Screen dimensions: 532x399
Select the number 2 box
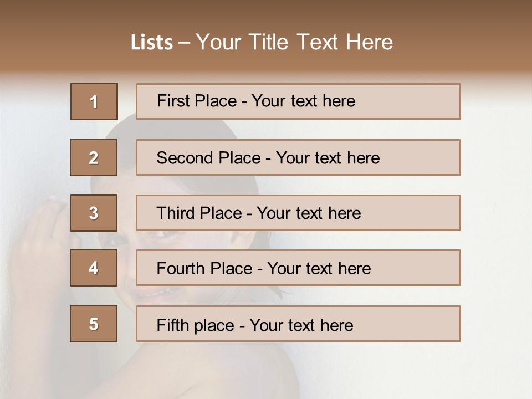tap(94, 157)
